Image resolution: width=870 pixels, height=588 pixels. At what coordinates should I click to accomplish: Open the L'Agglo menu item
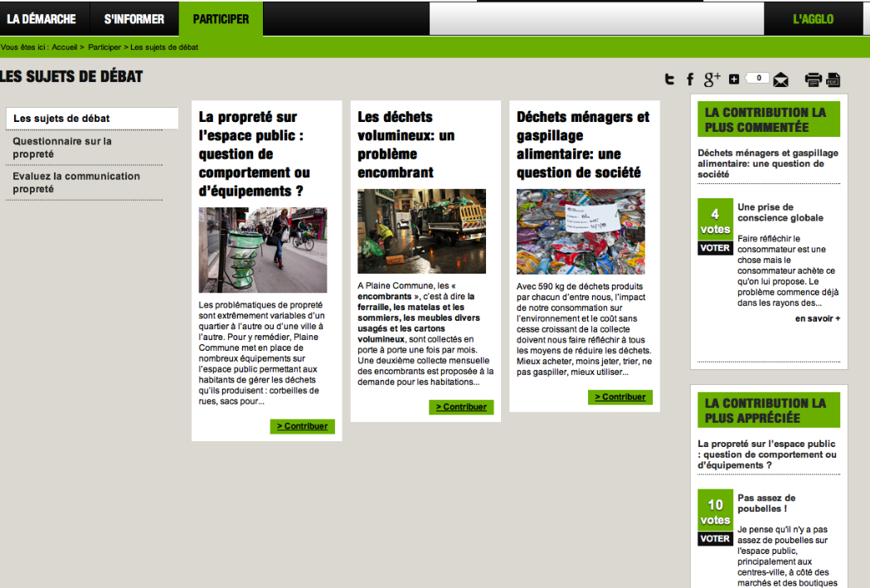pos(813,19)
